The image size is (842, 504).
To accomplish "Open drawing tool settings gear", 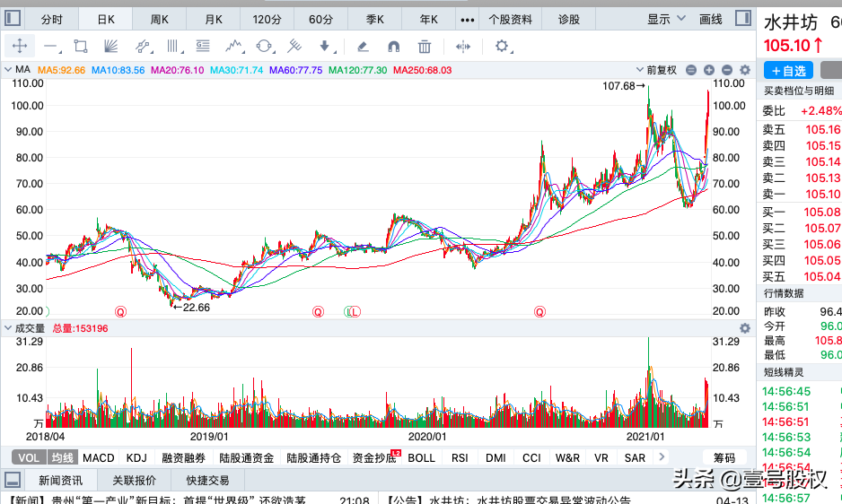I will click(x=502, y=46).
